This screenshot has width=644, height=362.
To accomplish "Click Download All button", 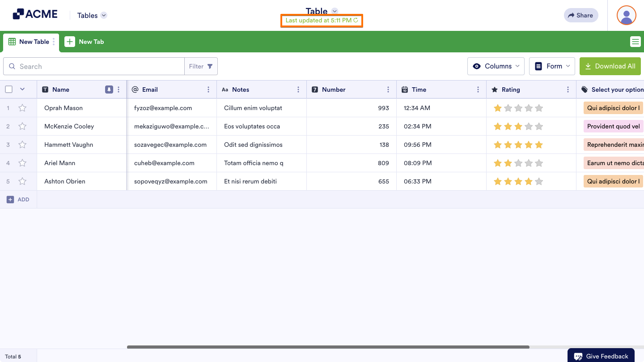I will tap(610, 66).
